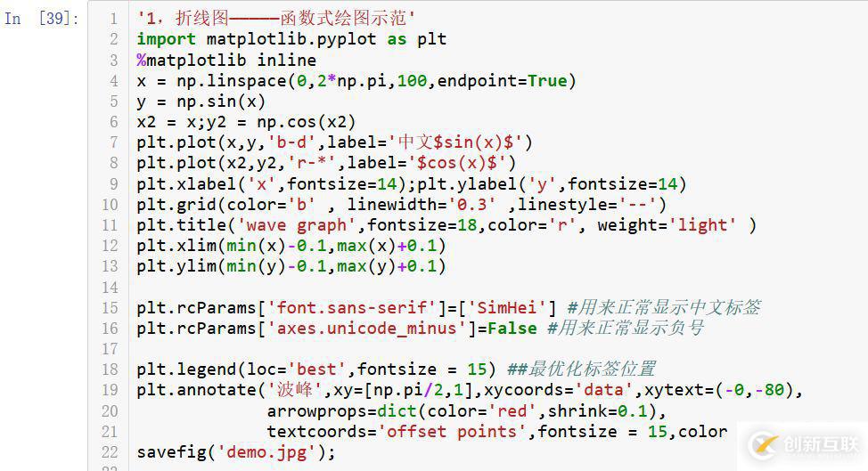Click the '$cos(x)$' label string
The width and height of the screenshot is (868, 471).
(x=457, y=163)
